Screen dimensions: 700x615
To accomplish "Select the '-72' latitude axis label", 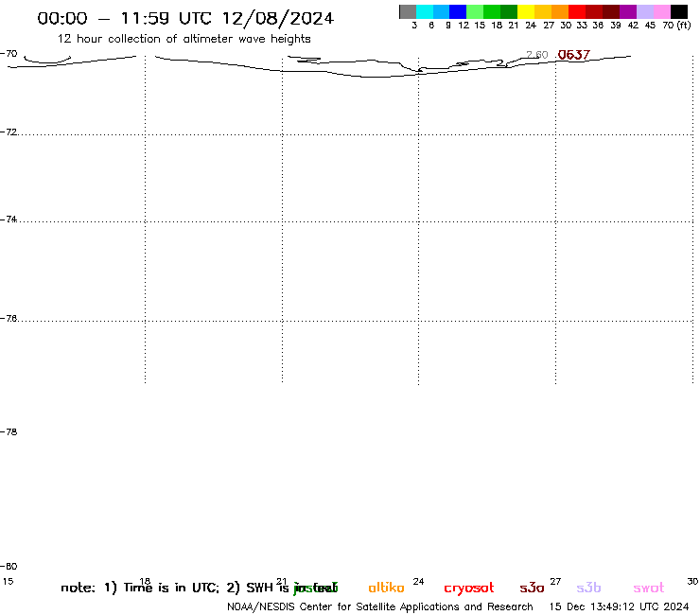I will click(9, 132).
